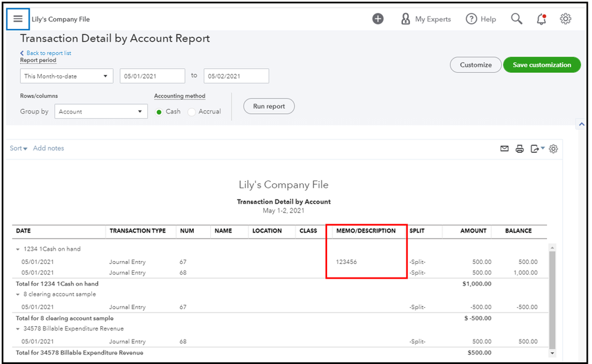Click the Report period label

pyautogui.click(x=38, y=60)
